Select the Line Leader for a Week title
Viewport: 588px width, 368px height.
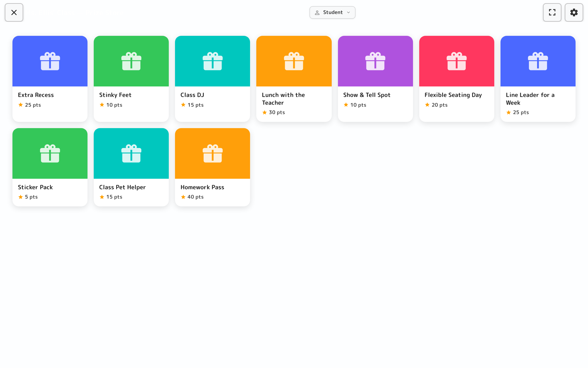530,99
